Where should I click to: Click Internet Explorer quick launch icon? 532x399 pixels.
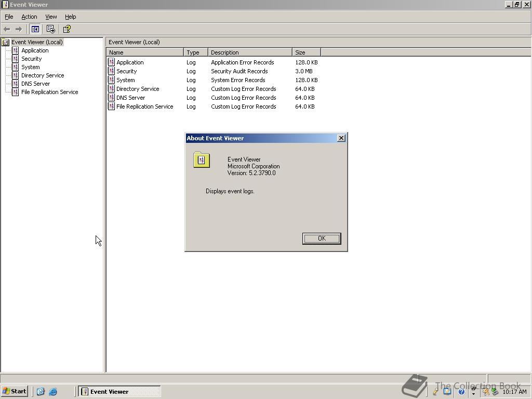(53, 392)
